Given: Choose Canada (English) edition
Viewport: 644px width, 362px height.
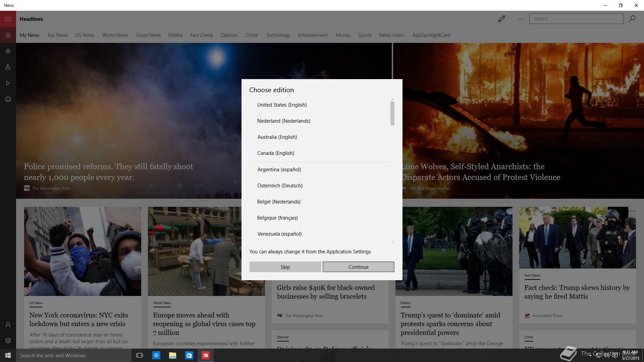Looking at the screenshot, I should [x=320, y=153].
